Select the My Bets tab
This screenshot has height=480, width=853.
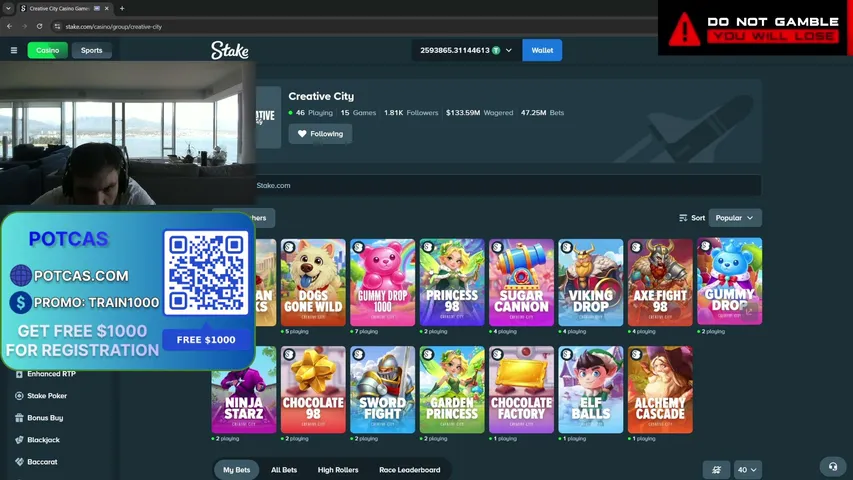click(x=237, y=470)
